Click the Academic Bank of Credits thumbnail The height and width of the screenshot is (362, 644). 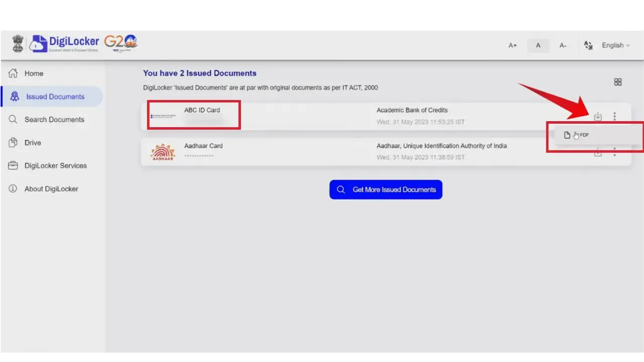(164, 116)
